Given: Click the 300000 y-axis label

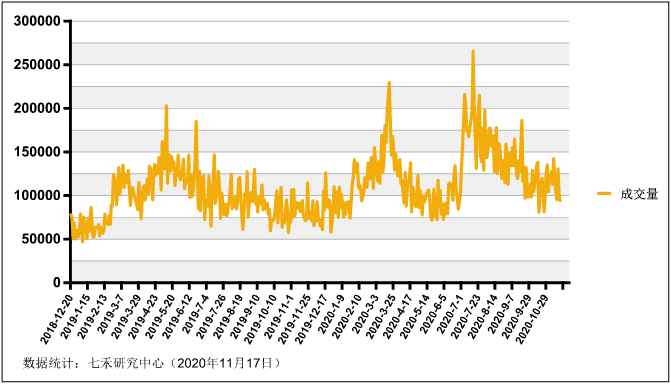Looking at the screenshot, I should pos(37,21).
